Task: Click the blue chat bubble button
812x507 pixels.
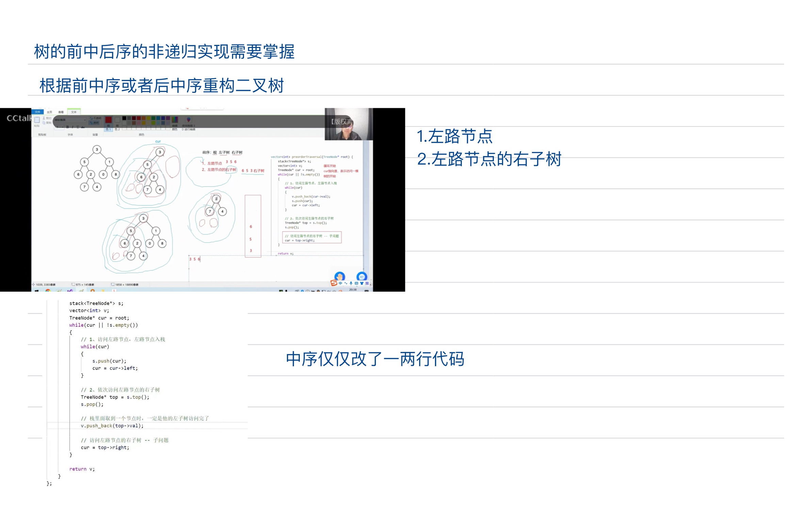Action: tap(361, 276)
